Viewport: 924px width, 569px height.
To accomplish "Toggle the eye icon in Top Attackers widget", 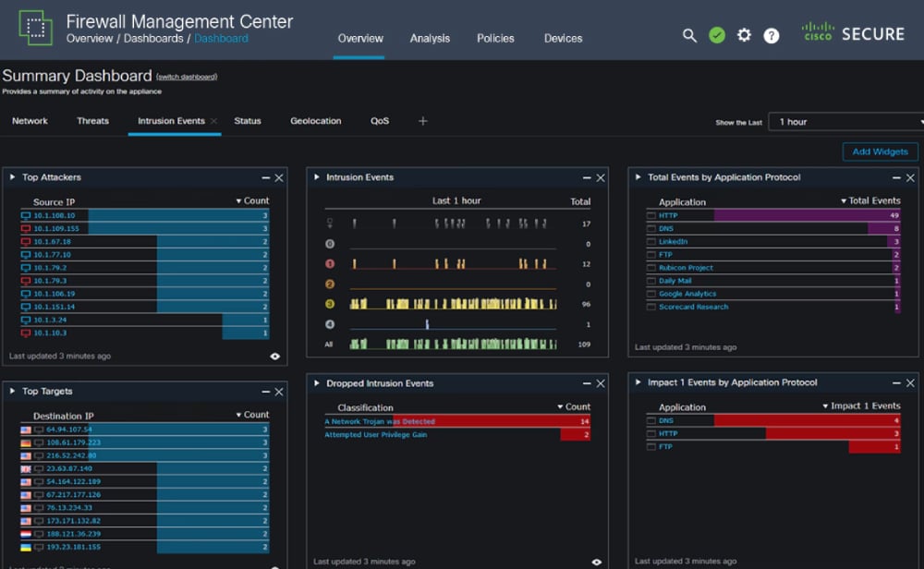I will 274,356.
